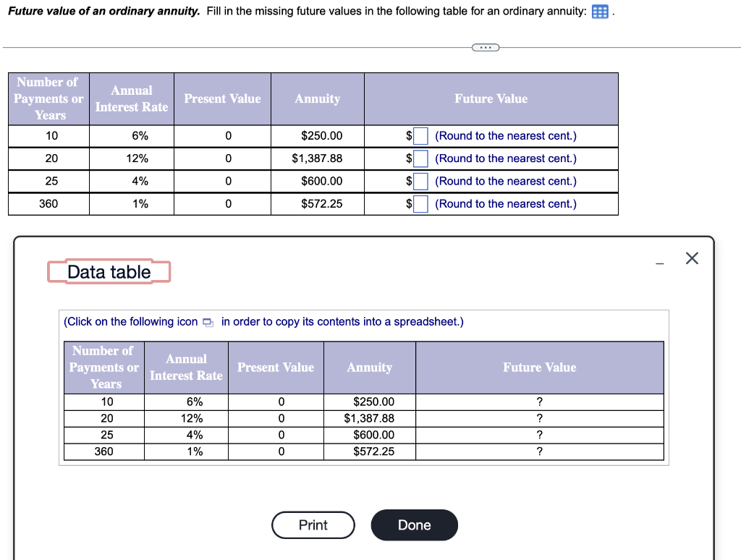The width and height of the screenshot is (741, 560).
Task: Click the future value input for the 6% row
Action: (420, 136)
